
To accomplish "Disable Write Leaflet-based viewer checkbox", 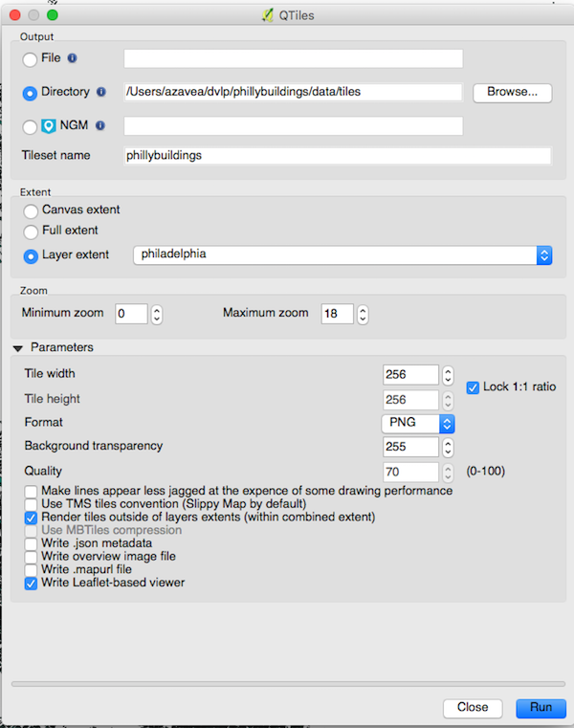I will [x=31, y=583].
